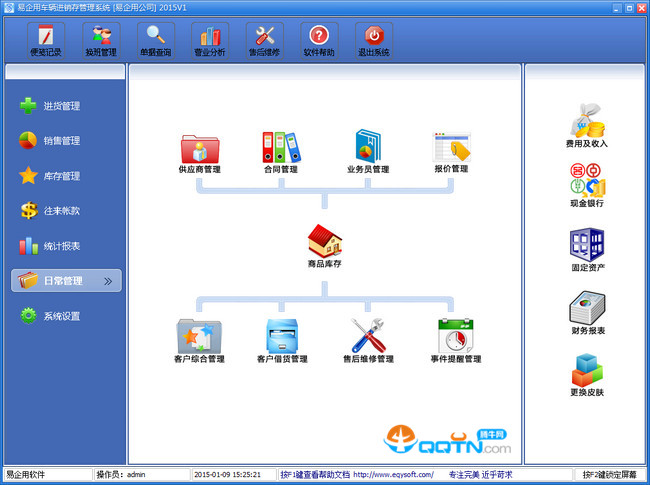The width and height of the screenshot is (650, 485).
Task: Open the 合同管理 contract binders icon
Action: (280, 148)
